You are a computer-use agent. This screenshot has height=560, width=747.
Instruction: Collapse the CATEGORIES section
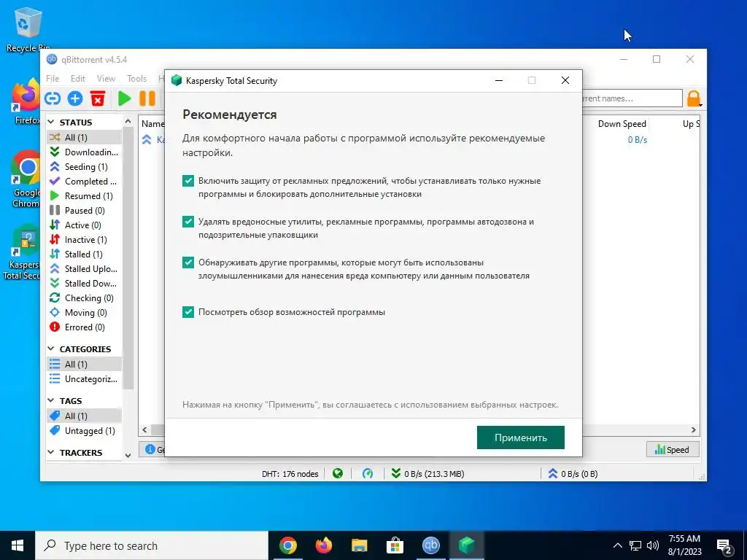[x=51, y=349]
